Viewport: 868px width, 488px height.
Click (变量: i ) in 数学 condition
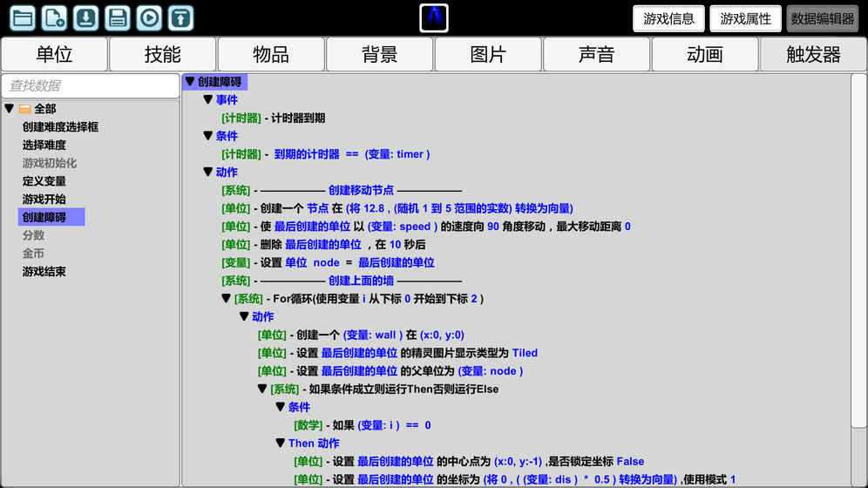click(x=378, y=425)
